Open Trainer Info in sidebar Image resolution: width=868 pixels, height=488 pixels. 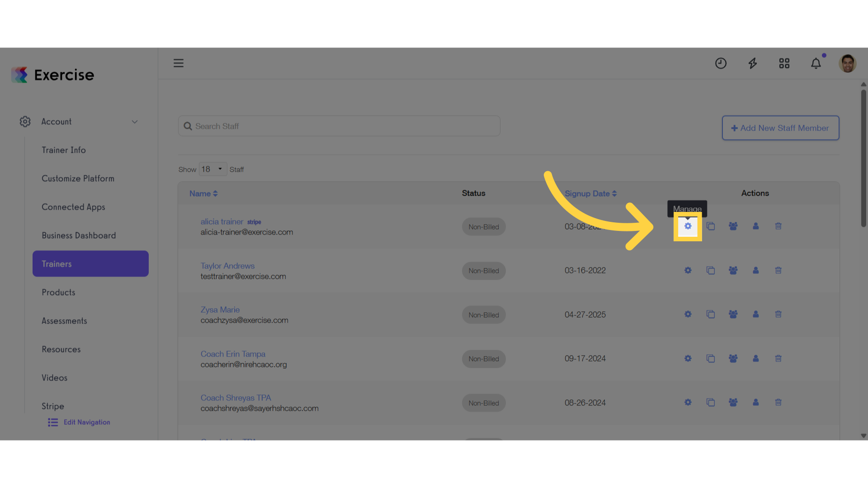[64, 150]
